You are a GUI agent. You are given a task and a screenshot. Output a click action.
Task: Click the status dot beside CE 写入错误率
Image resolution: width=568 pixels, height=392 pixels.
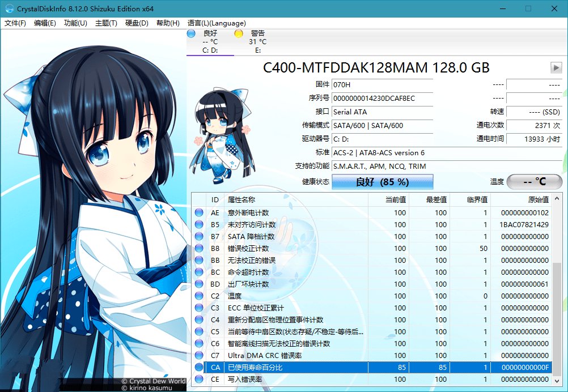point(198,378)
